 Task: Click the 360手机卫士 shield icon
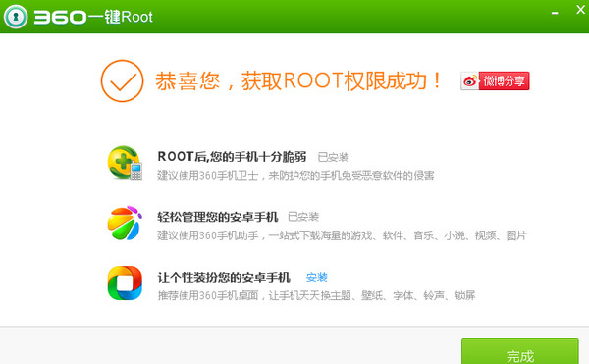(125, 163)
